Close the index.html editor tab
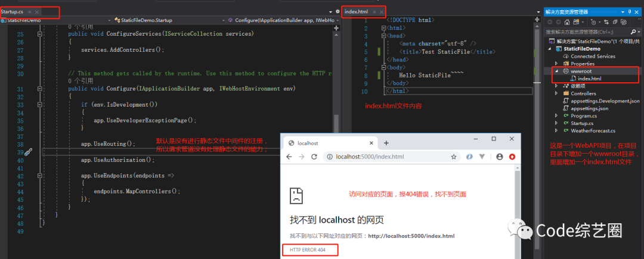Viewport: 644px width, 259px height. (x=381, y=12)
